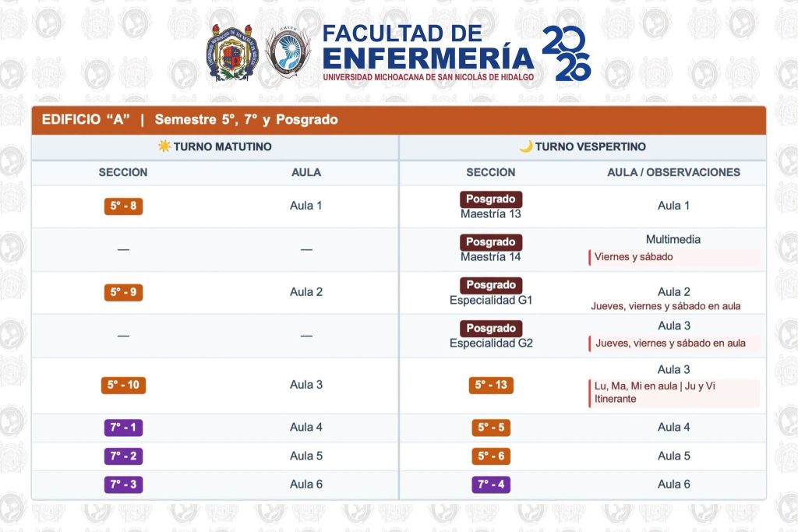This screenshot has height=532, width=798.
Task: Click the 5° - 10 matutino badge
Action: [x=123, y=385]
